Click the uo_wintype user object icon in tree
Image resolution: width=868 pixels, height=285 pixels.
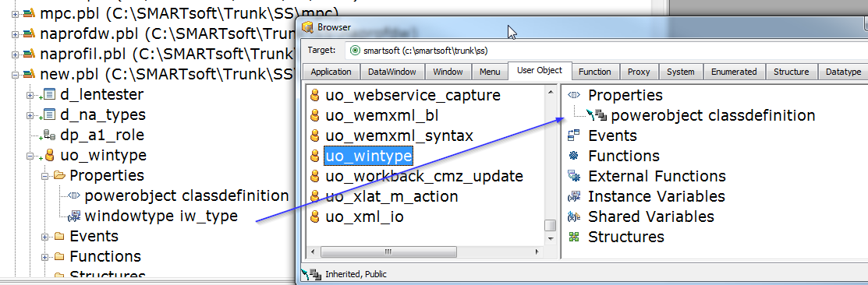(49, 156)
